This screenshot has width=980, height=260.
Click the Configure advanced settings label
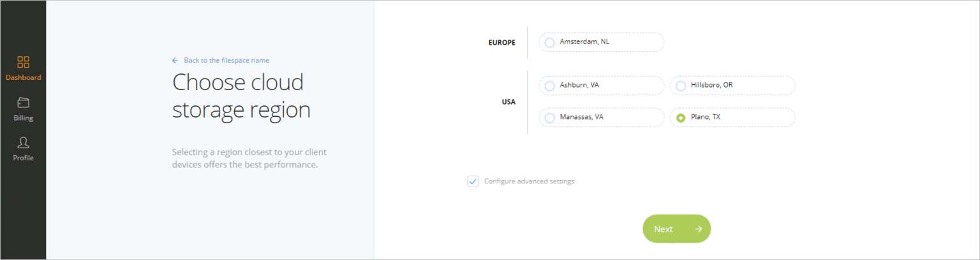529,181
